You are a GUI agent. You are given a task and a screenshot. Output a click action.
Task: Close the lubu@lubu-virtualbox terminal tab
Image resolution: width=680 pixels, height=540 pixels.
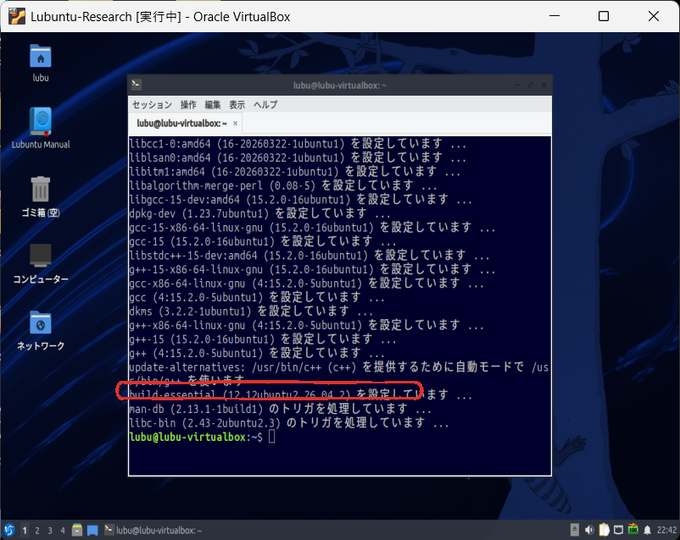pyautogui.click(x=235, y=124)
